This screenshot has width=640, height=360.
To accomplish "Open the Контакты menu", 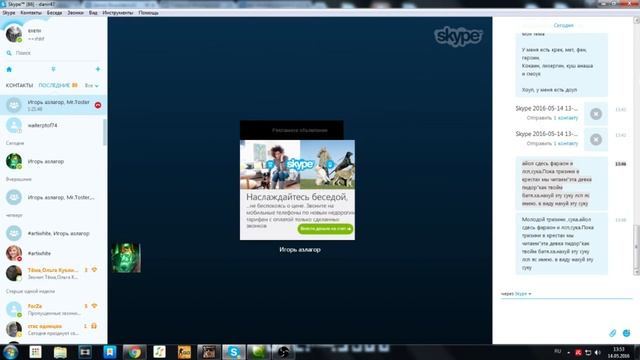I will tap(31, 13).
